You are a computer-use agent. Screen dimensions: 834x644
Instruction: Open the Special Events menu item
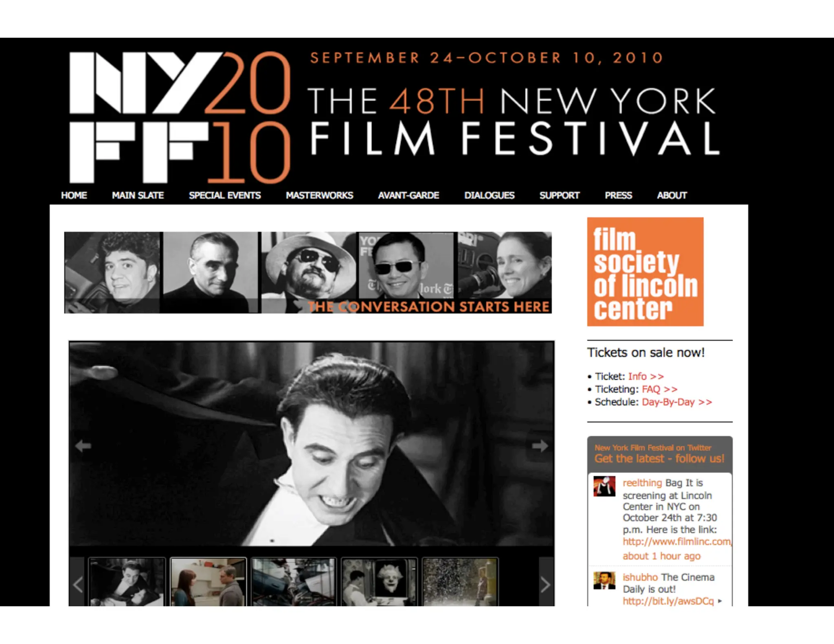point(225,195)
